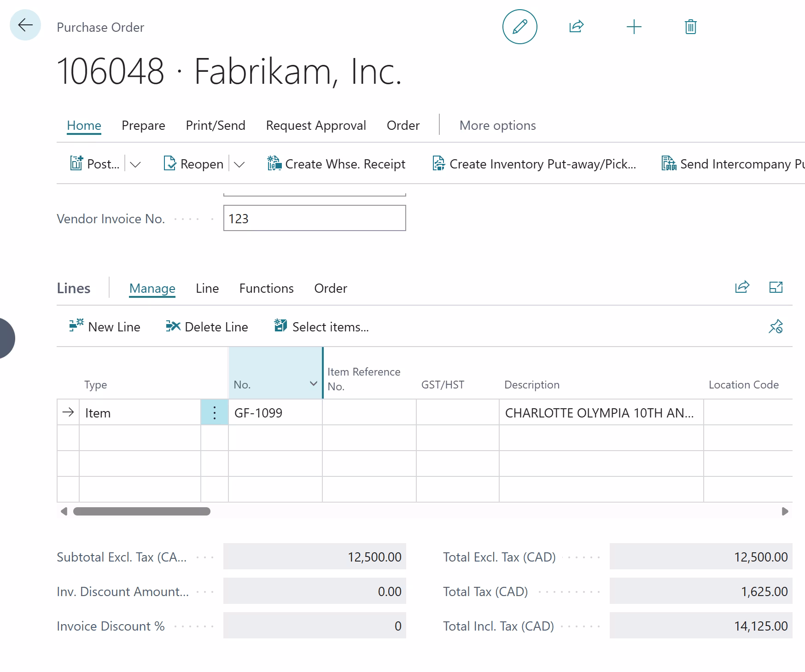The width and height of the screenshot is (805, 672).
Task: Click Create Whse. Receipt
Action: [x=336, y=164]
